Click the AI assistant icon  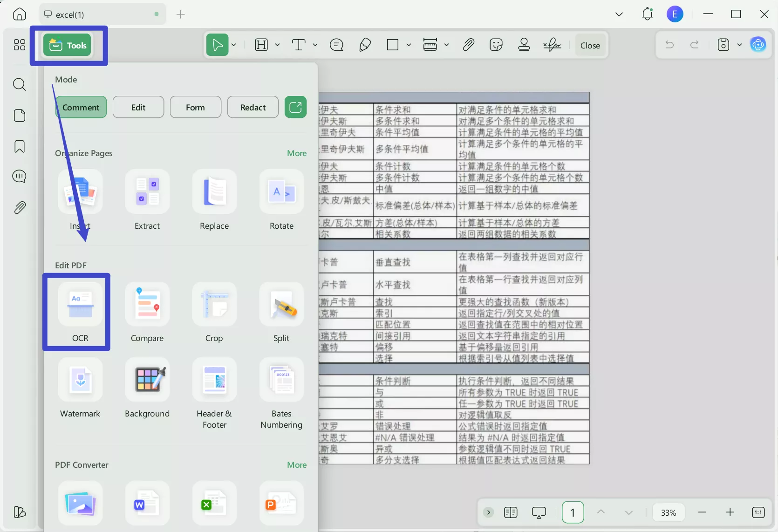point(758,45)
